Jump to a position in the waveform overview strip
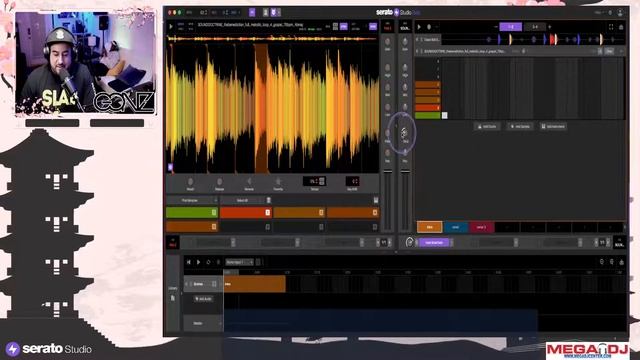 272,39
